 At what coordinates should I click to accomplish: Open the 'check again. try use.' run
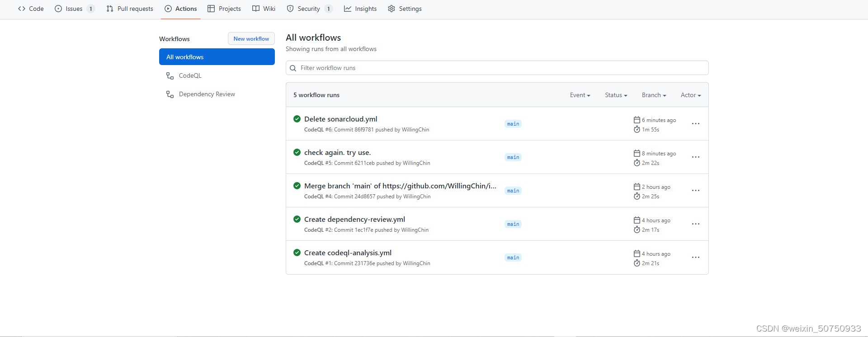(x=337, y=152)
